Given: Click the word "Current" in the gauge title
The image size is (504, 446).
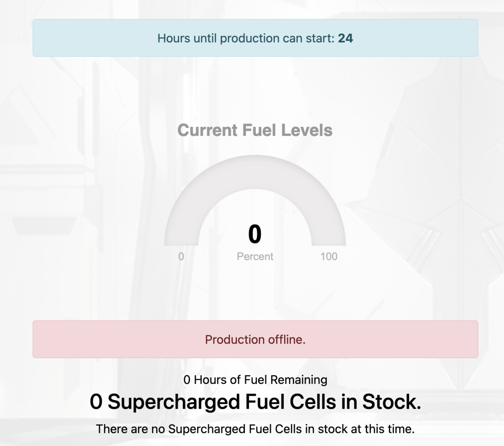Looking at the screenshot, I should pos(207,130).
